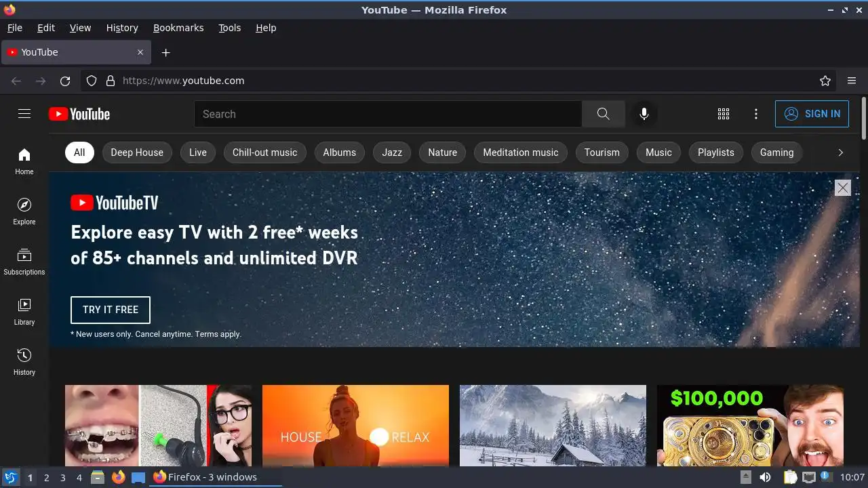Open the View menu

click(80, 28)
